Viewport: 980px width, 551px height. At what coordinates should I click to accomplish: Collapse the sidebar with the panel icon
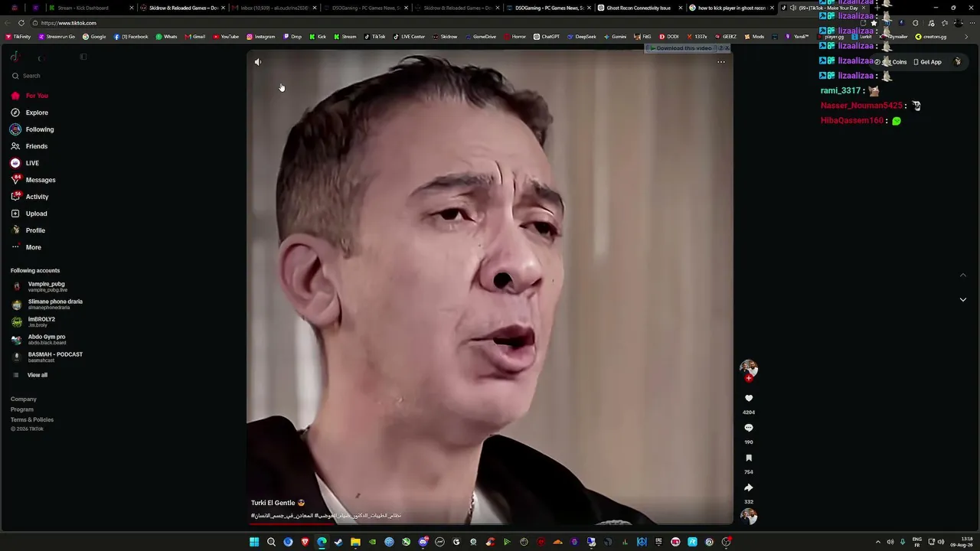coord(83,57)
